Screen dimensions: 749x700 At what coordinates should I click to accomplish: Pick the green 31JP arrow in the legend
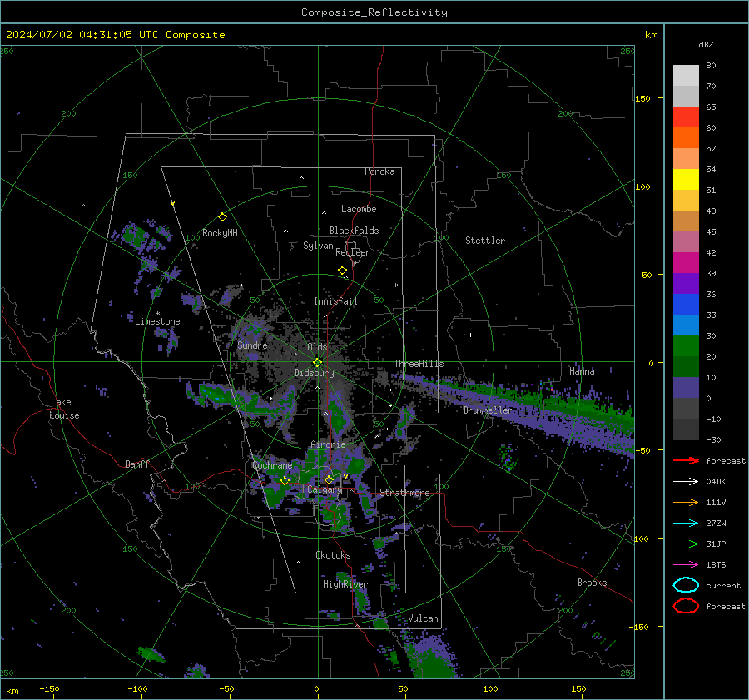click(686, 544)
